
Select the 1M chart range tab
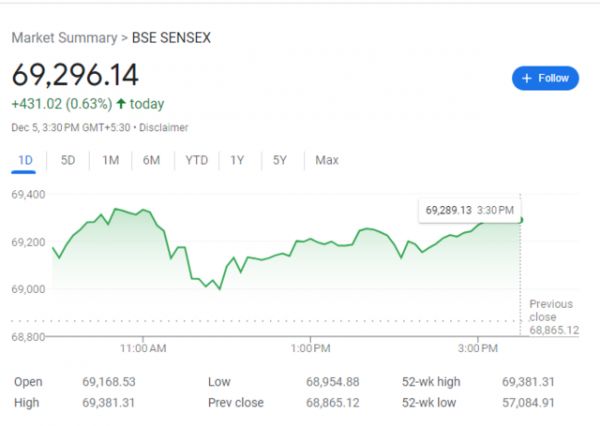[110, 160]
